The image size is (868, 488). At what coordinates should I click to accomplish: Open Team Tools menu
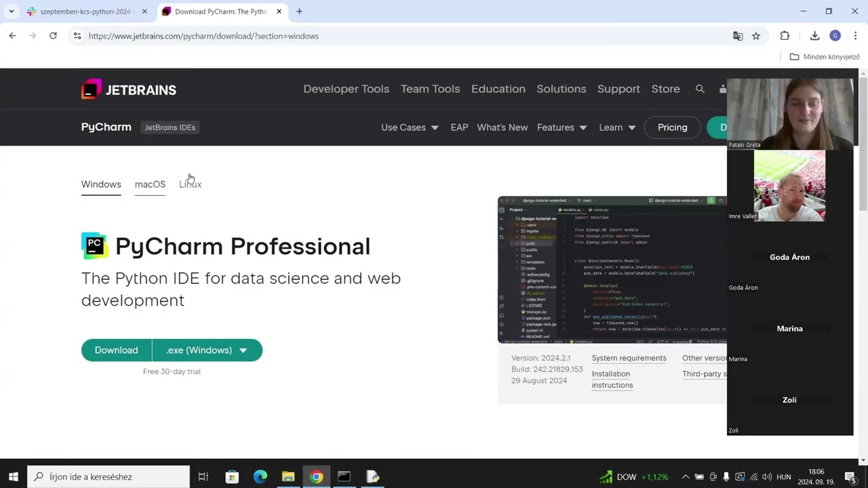(x=430, y=89)
